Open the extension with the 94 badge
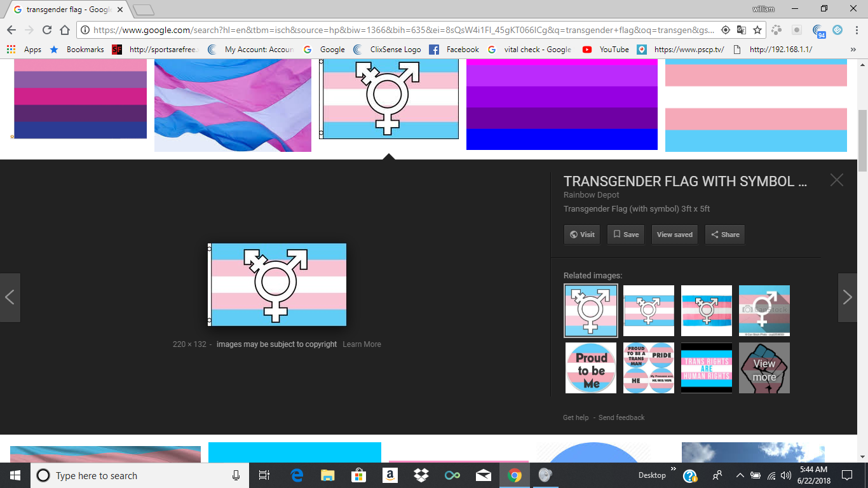868x488 pixels. pyautogui.click(x=818, y=30)
